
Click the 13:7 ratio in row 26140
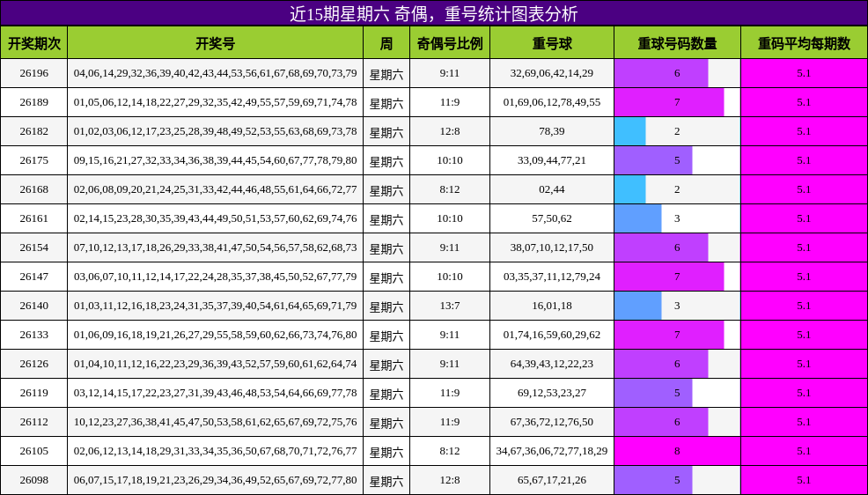[x=450, y=306]
